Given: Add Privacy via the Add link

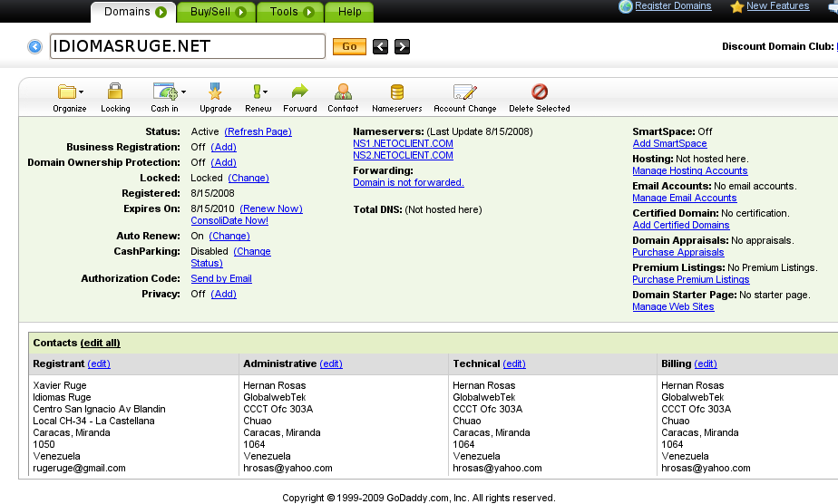Looking at the screenshot, I should coord(223,295).
